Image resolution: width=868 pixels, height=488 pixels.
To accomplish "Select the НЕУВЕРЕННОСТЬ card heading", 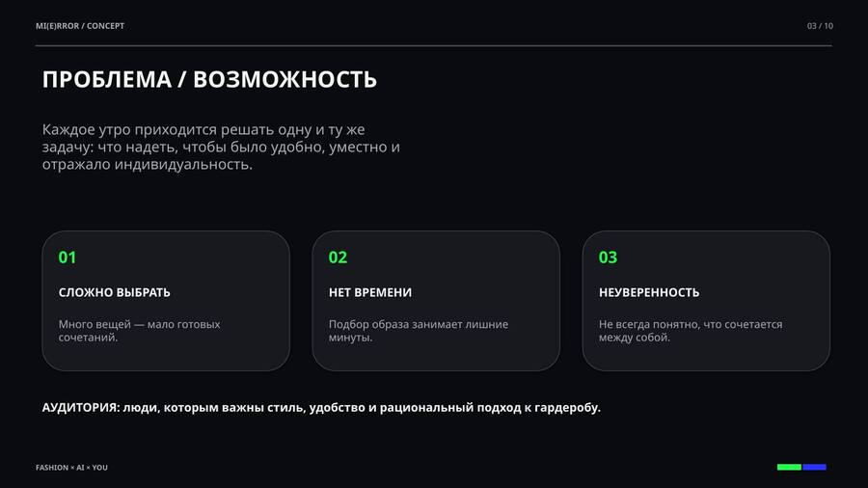I will tap(649, 292).
